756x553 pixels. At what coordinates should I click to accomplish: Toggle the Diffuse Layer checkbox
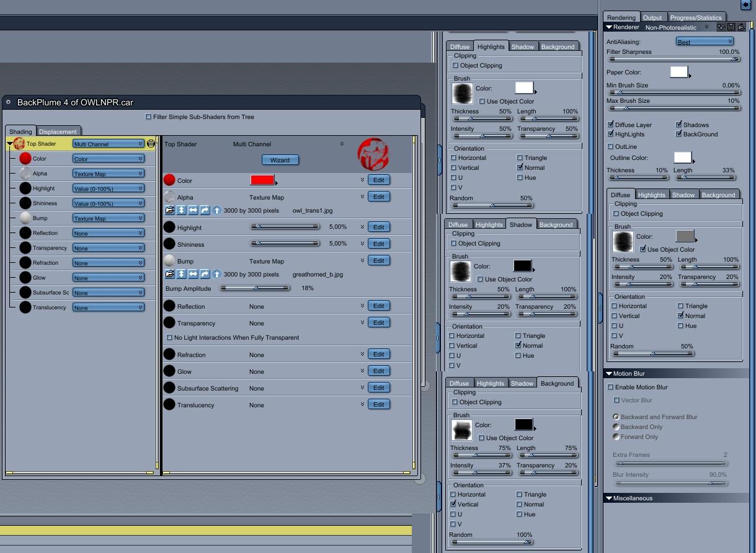tap(611, 125)
